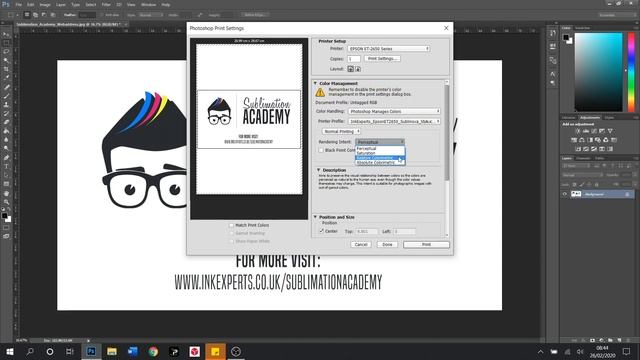Open the File menu
The image size is (640, 360).
click(x=18, y=4)
